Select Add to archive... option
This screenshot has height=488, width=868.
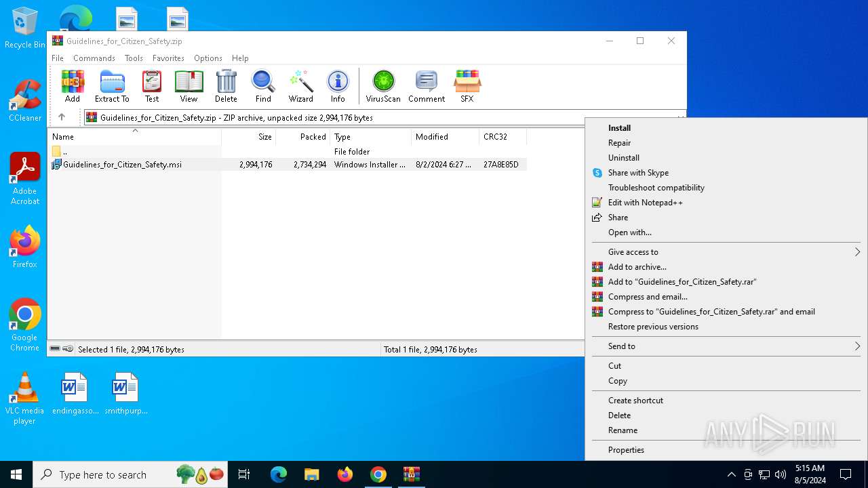tap(726, 267)
